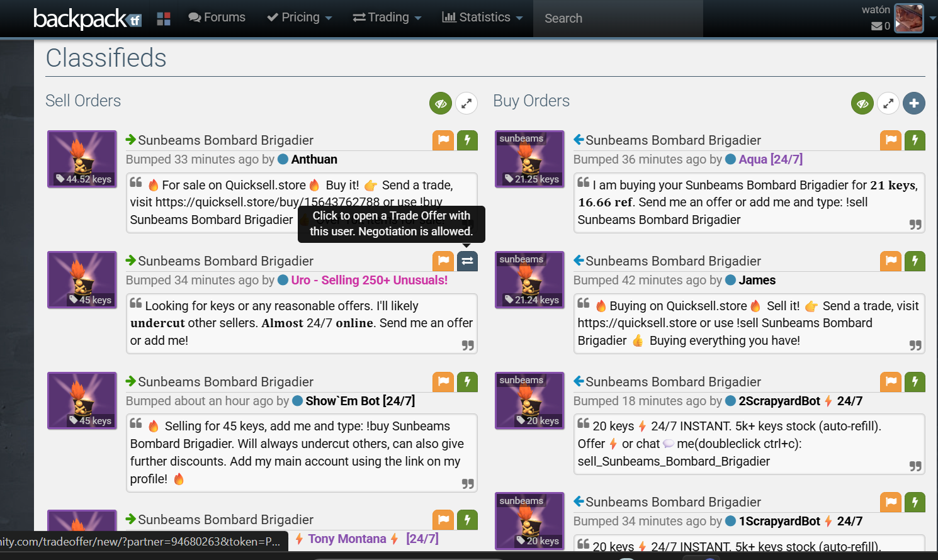Expand the Sell Orders panel
The image size is (938, 560).
[x=466, y=103]
